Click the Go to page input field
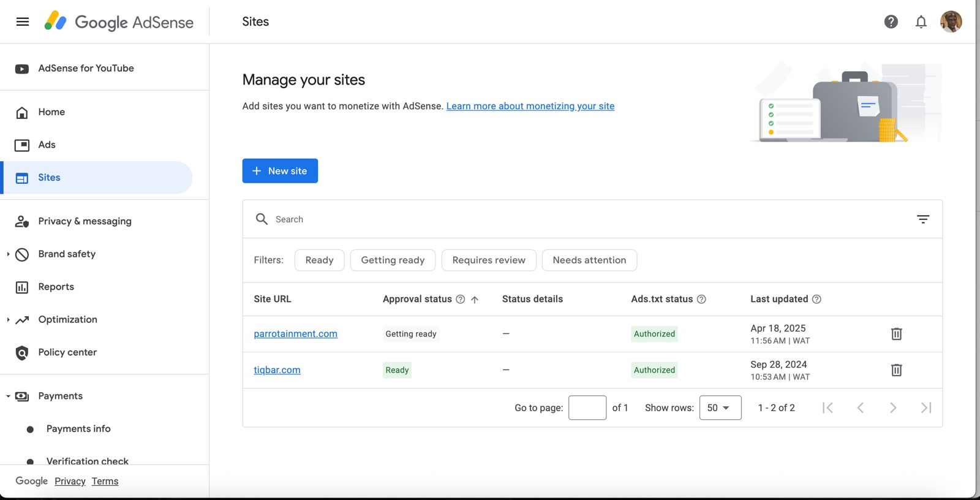 [x=587, y=408]
